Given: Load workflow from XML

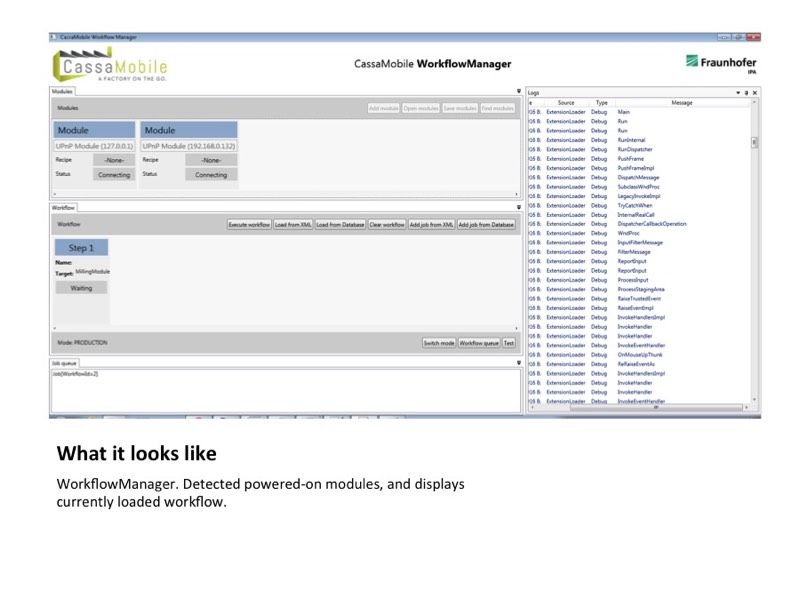Looking at the screenshot, I should tap(293, 225).
